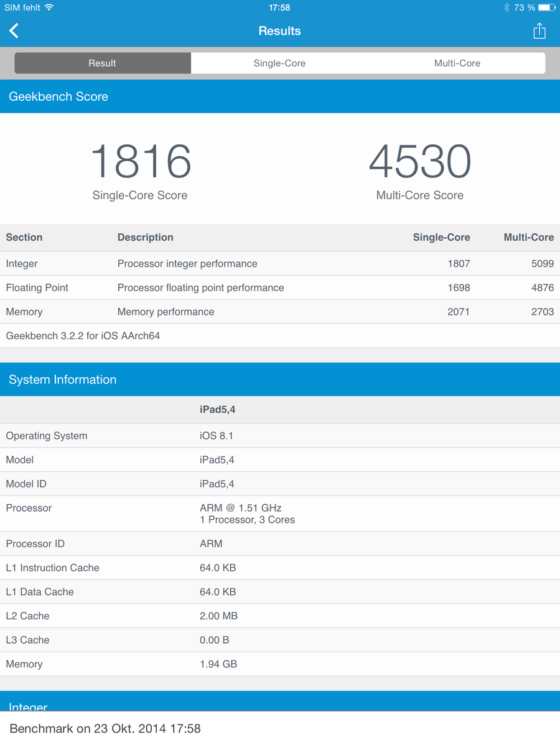Tap the Single-Core column header
This screenshot has width=560, height=747.
coord(442,237)
